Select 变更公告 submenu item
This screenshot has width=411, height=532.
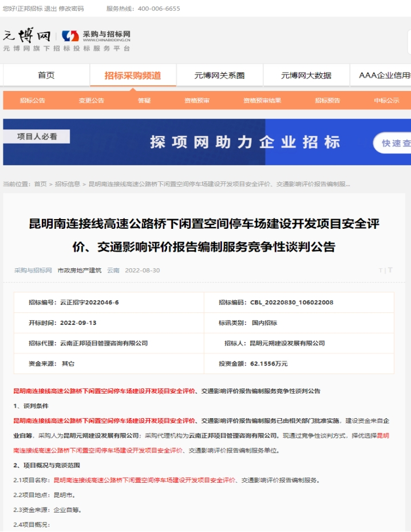click(92, 101)
